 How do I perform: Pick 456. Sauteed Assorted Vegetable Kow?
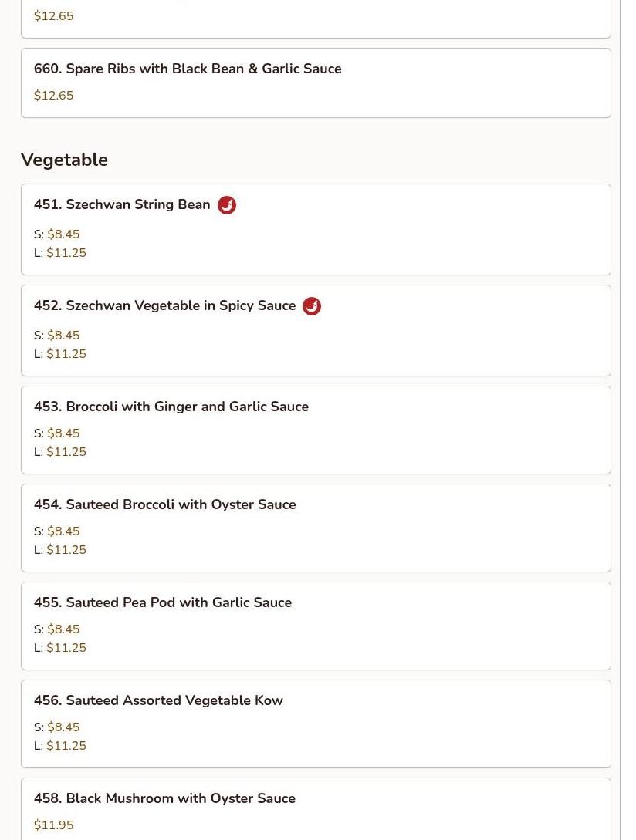pos(158,700)
